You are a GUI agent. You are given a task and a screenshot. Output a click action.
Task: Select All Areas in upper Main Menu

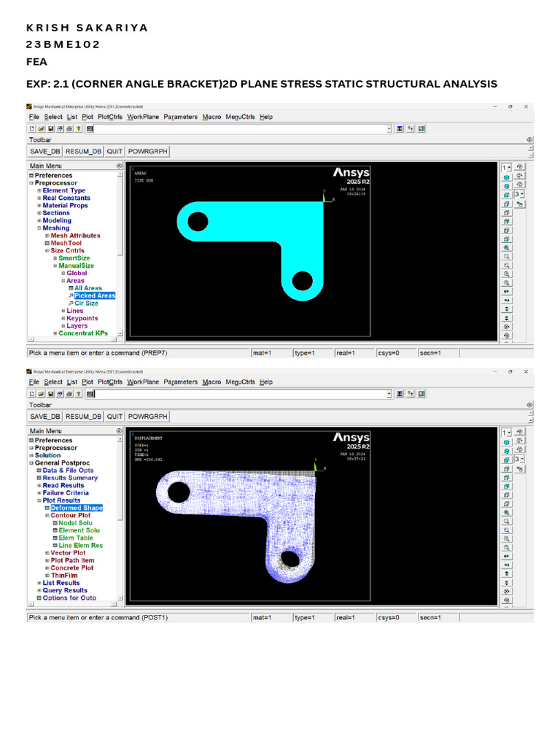click(x=88, y=288)
